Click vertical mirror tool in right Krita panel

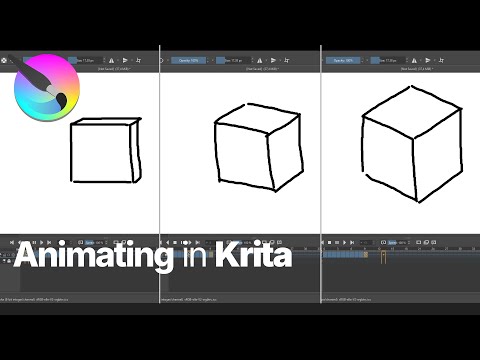pyautogui.click(x=428, y=60)
